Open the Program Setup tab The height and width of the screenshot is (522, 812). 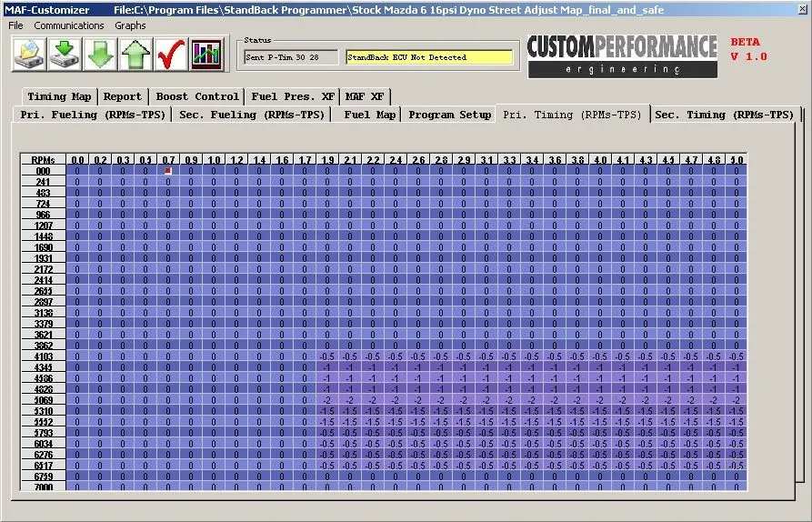tap(449, 115)
